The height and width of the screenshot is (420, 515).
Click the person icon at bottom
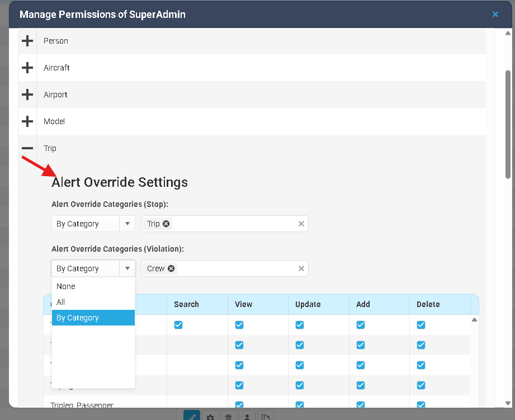tap(247, 416)
